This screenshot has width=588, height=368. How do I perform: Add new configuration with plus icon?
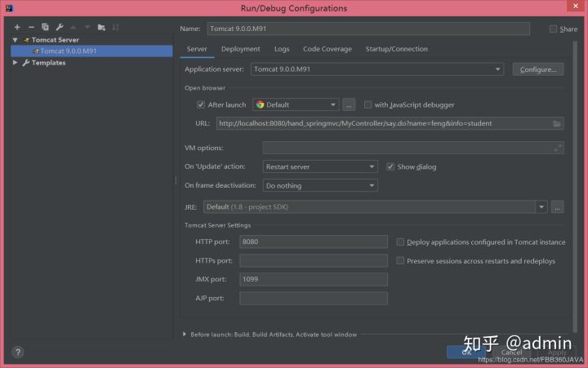click(17, 27)
